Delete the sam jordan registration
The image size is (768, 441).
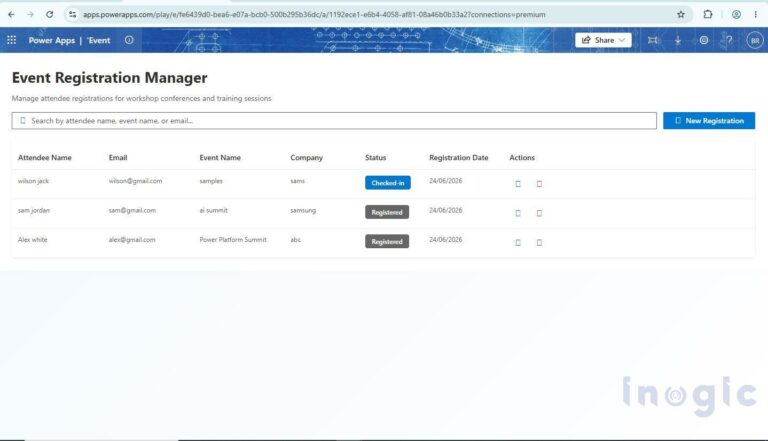point(539,213)
